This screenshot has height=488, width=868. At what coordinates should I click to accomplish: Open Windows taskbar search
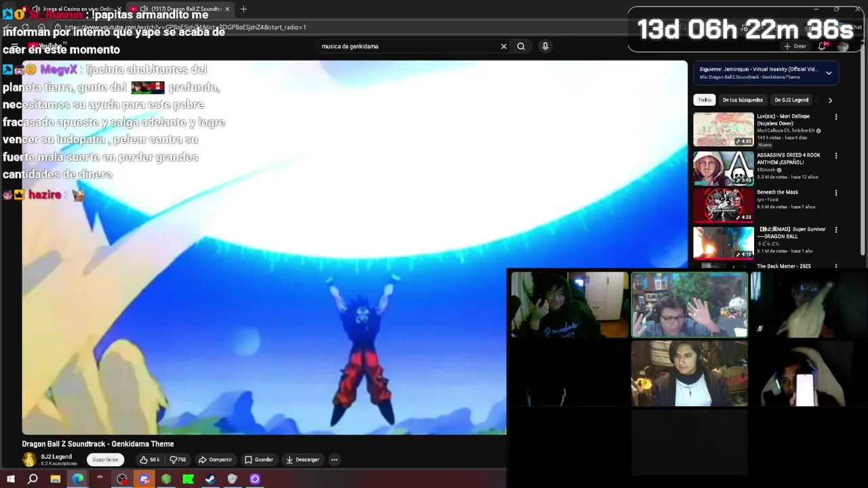pyautogui.click(x=33, y=479)
